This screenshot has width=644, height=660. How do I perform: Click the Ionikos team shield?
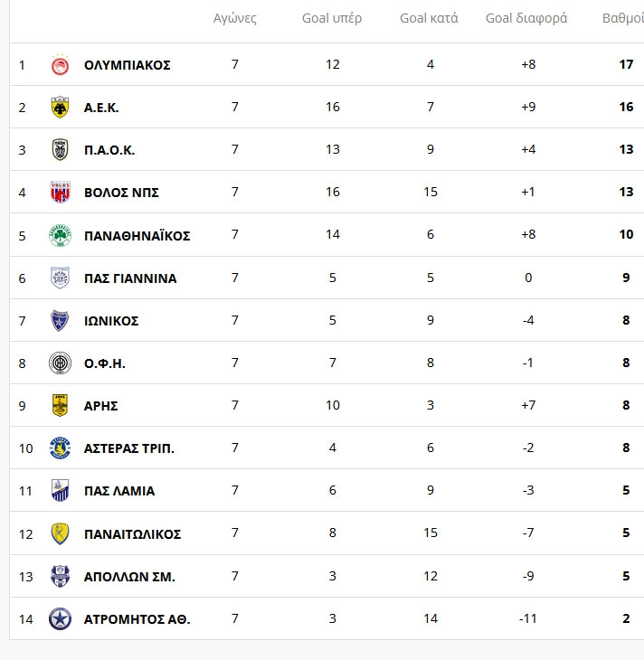click(x=60, y=321)
